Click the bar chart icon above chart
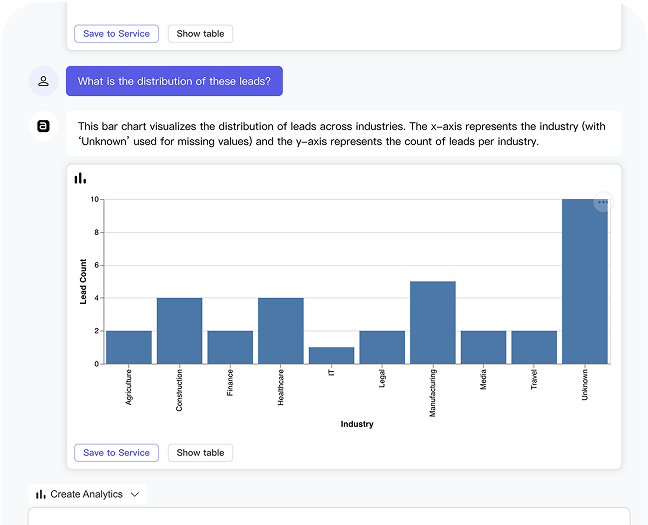 point(80,179)
